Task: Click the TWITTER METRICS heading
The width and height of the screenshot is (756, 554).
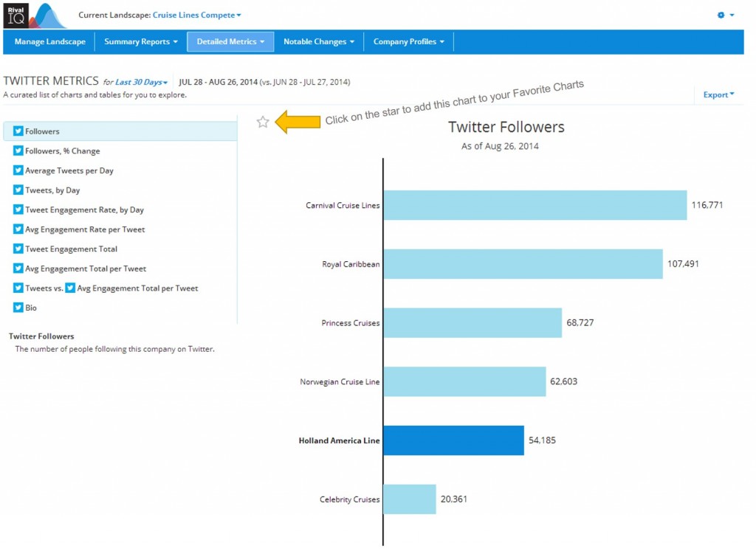Action: point(51,80)
